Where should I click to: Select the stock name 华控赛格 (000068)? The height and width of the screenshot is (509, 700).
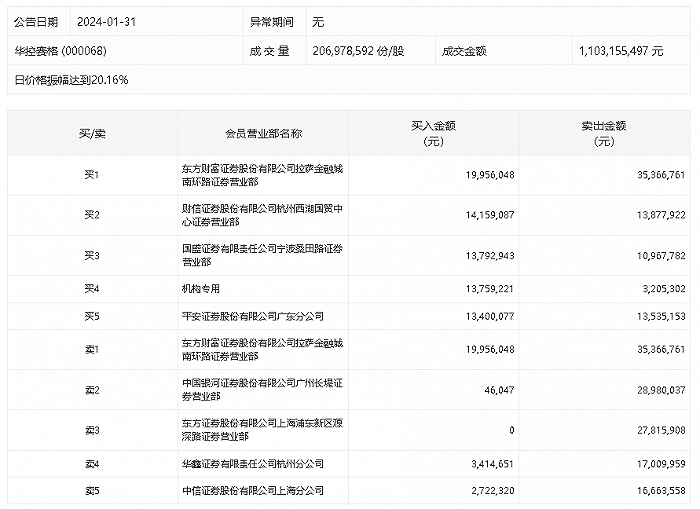click(x=60, y=51)
